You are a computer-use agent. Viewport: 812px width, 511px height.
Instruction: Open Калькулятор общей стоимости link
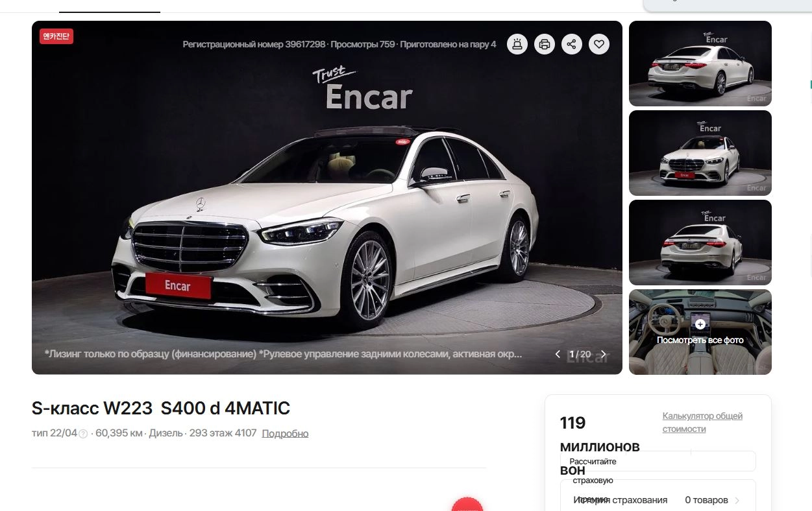pos(702,422)
